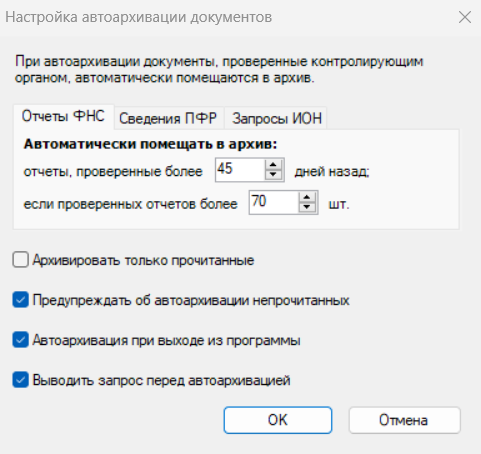This screenshot has width=481, height=454.
Task: Click the dialog title bar text
Action: 139,17
